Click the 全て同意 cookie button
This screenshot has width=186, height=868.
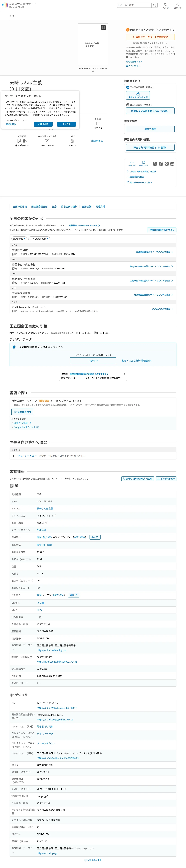click(x=66, y=124)
